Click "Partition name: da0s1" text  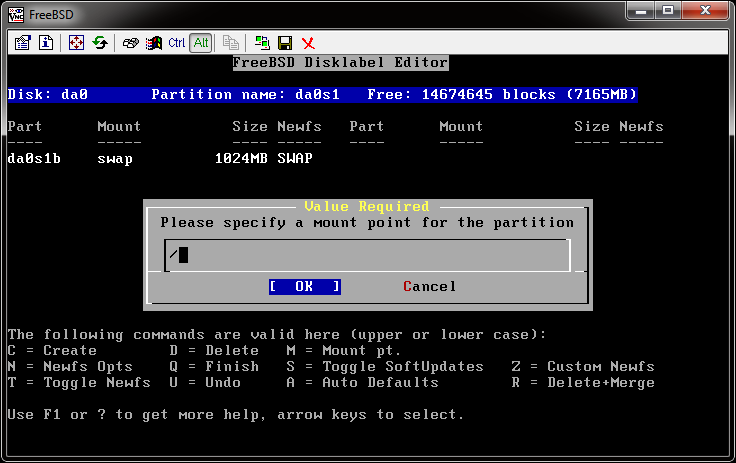(245, 94)
